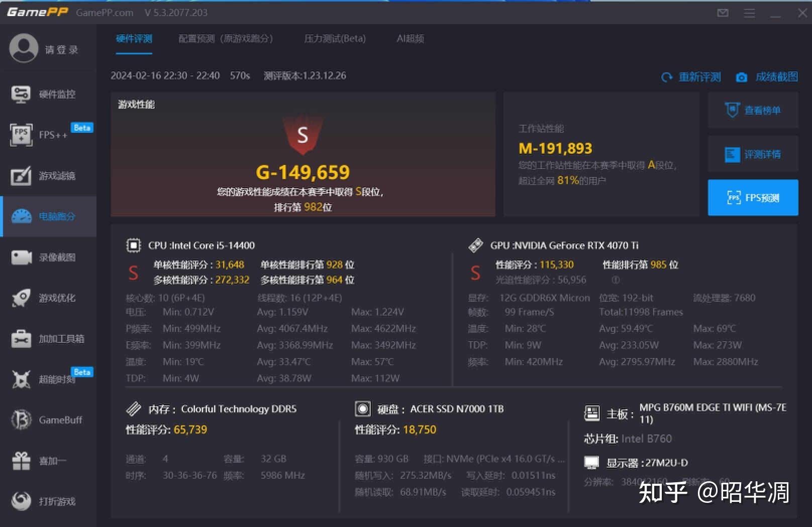
Task: Open the hamburger menu in title bar
Action: (x=749, y=13)
